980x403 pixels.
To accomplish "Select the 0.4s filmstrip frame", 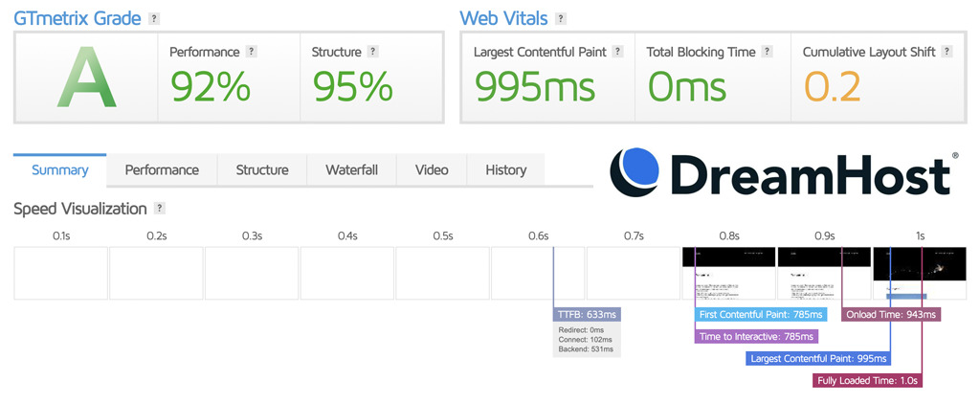I will 347,273.
